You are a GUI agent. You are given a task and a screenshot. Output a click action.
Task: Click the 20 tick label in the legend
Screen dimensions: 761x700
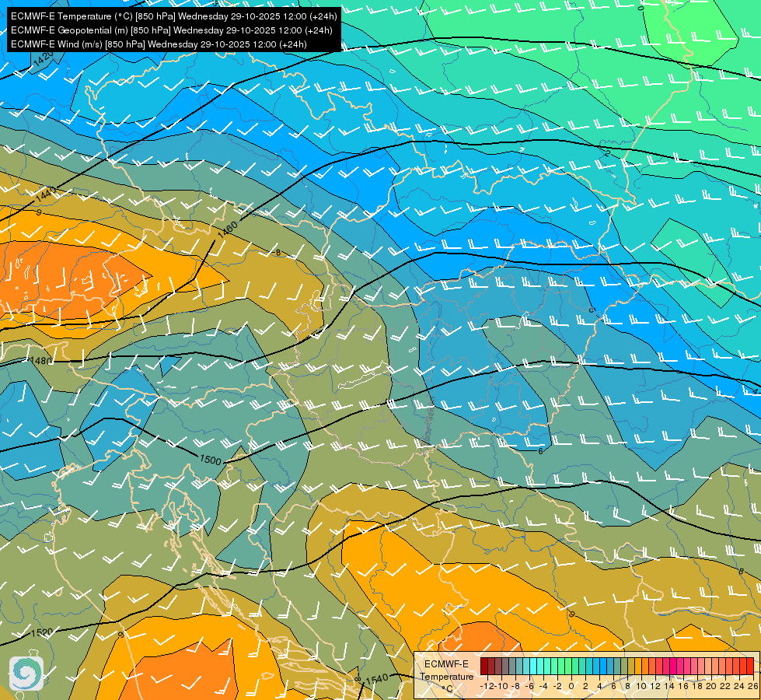711,687
